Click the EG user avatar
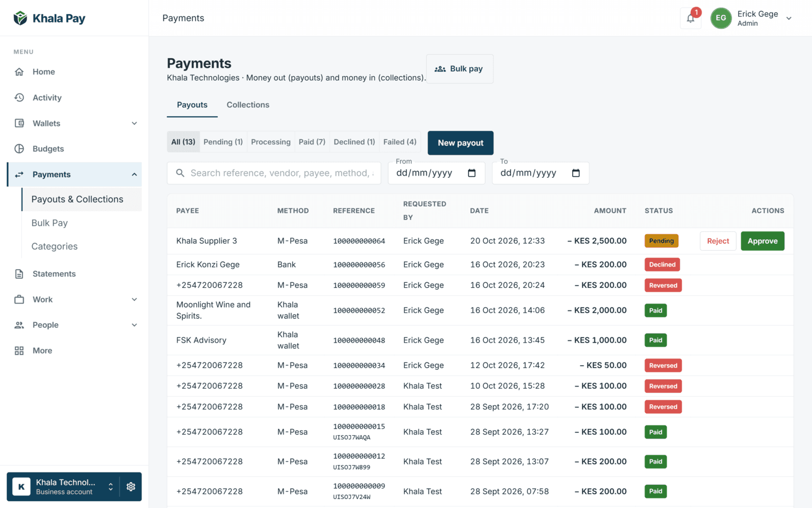This screenshot has width=812, height=508. (x=721, y=18)
